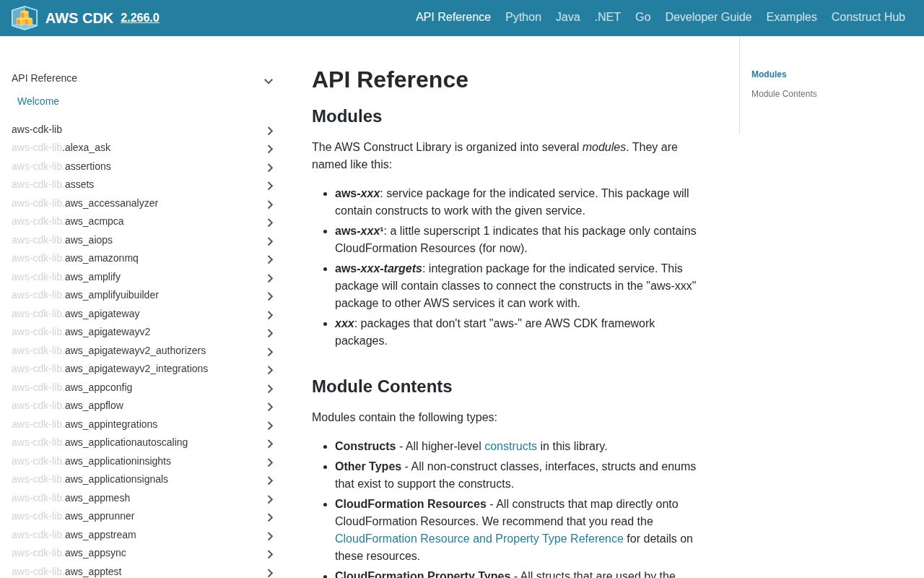Expand the aws_applicationinsights chevron
The width and height of the screenshot is (924, 578).
(270, 462)
